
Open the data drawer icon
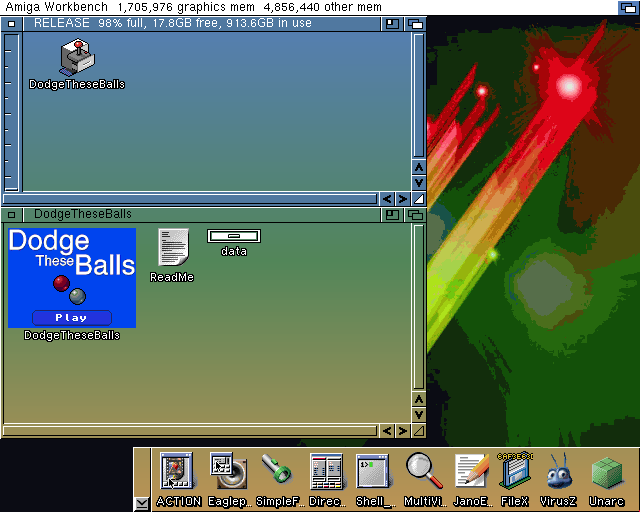[x=234, y=236]
